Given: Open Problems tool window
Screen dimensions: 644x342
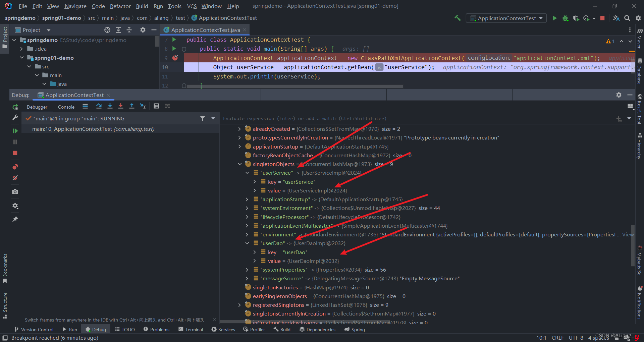Looking at the screenshot, I should tap(156, 330).
